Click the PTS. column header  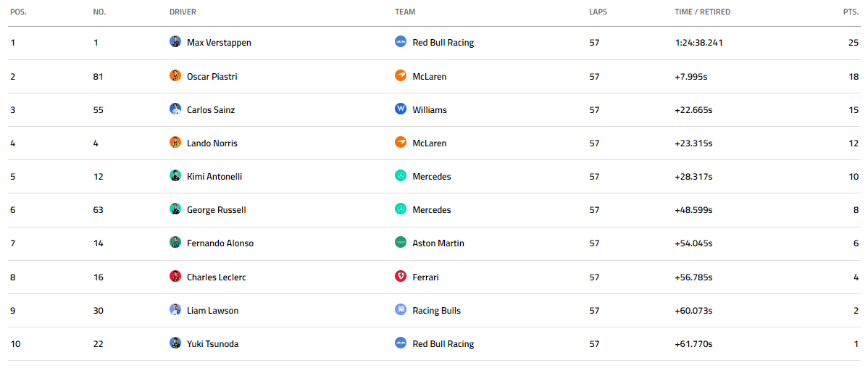click(851, 12)
